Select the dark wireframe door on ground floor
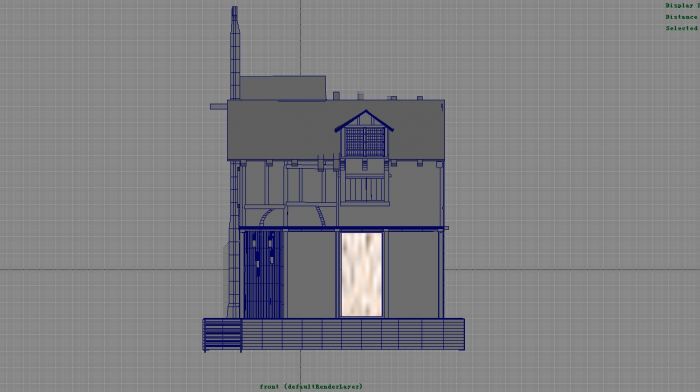The image size is (700, 392). pyautogui.click(x=263, y=274)
